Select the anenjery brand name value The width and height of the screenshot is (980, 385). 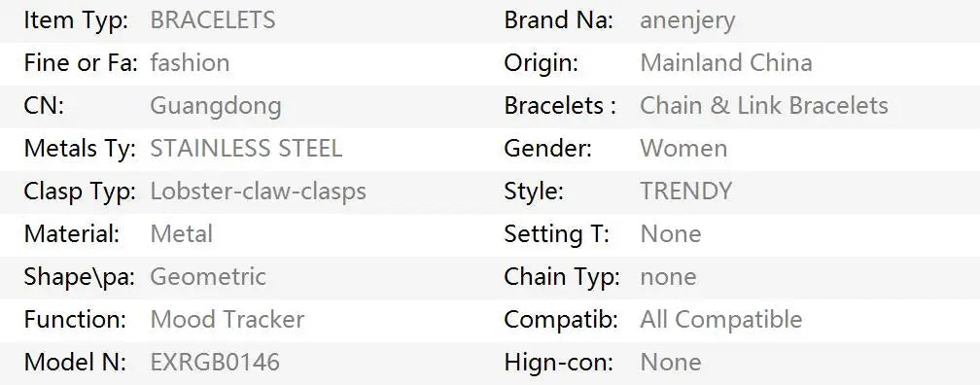[687, 21]
